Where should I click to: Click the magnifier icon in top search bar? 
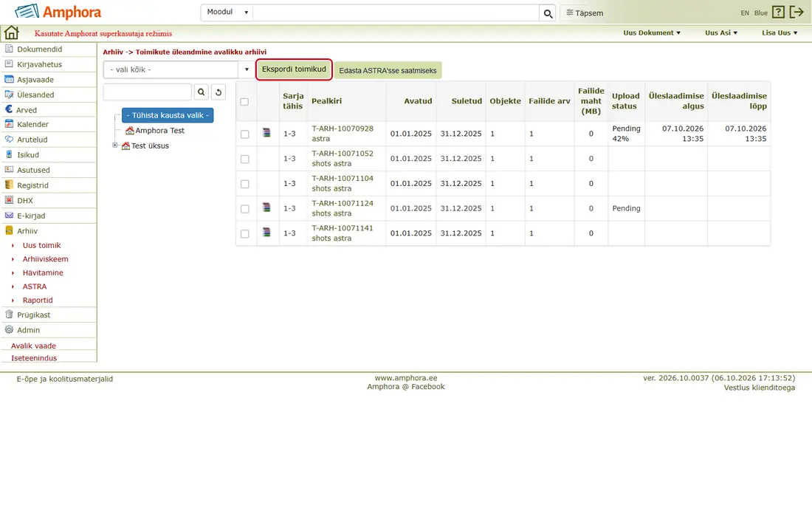(548, 13)
